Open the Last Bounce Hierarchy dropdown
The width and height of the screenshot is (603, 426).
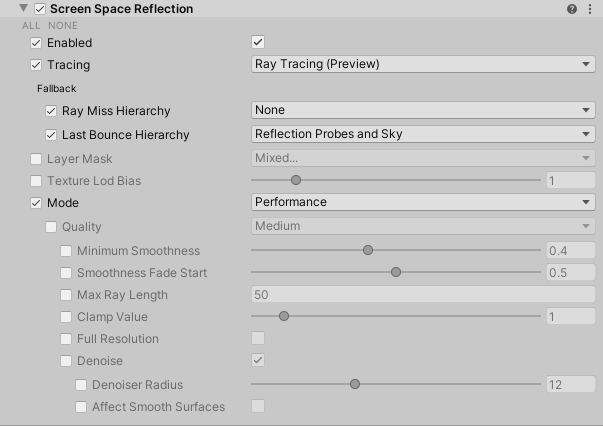[422, 134]
